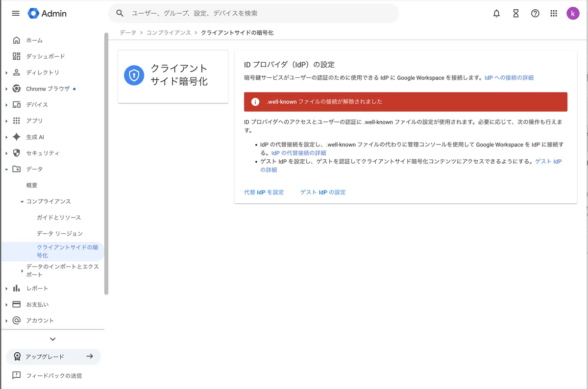Expand データのインポートとエクスポート arrow
The height and width of the screenshot is (389, 588).
22,270
